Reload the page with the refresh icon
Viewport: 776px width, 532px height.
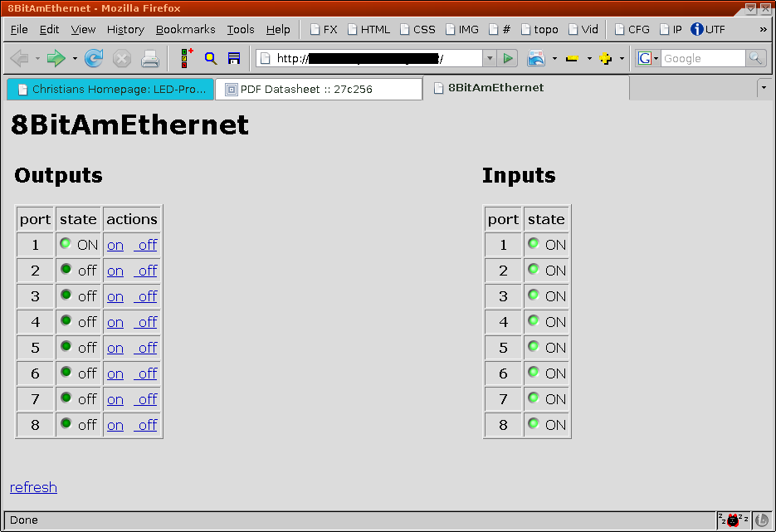pyautogui.click(x=94, y=58)
